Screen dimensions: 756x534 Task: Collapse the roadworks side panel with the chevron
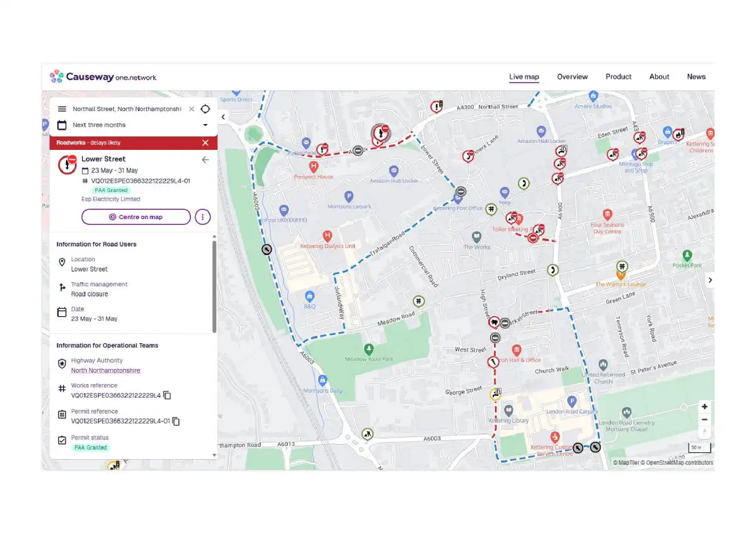[224, 116]
